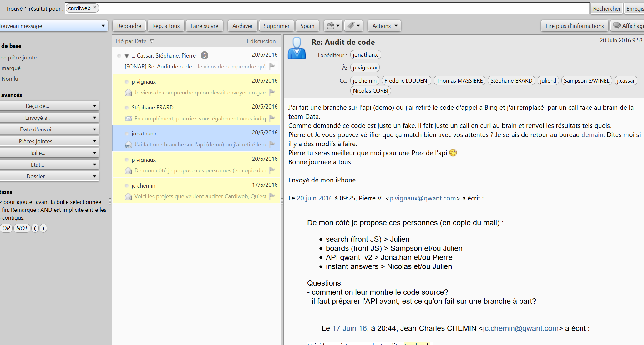Toggle read dot of jc chemin message

click(x=127, y=186)
